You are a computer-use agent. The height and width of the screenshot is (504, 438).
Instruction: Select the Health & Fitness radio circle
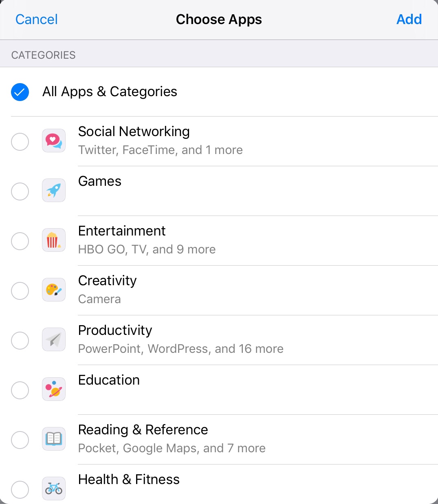click(20, 489)
